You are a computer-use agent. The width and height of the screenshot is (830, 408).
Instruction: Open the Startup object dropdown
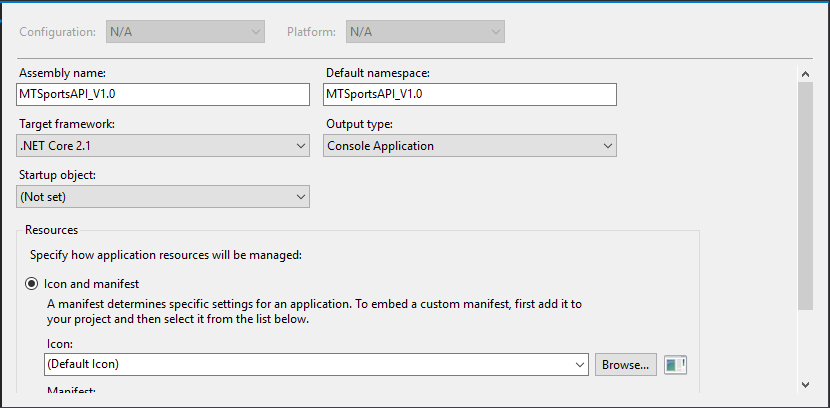(164, 197)
